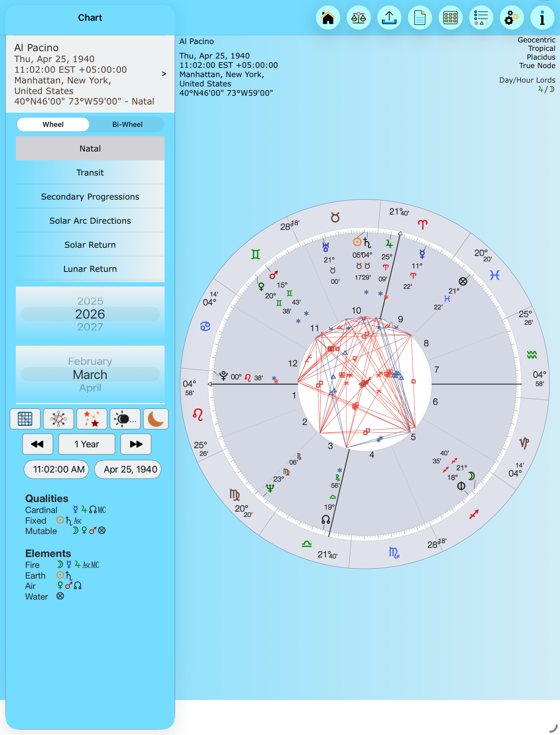Switch to Bi-Wheel mode
This screenshot has width=560, height=735.
click(x=127, y=124)
